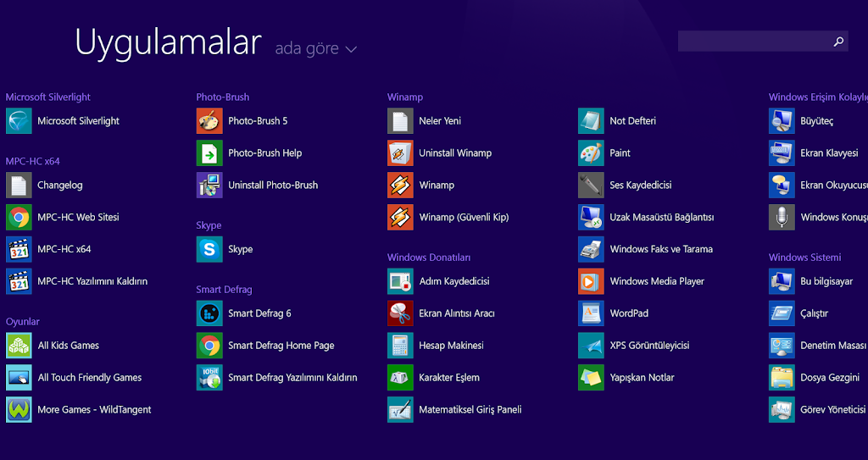Open the Çalıştır run icon
This screenshot has width=868, height=460.
[x=782, y=313]
